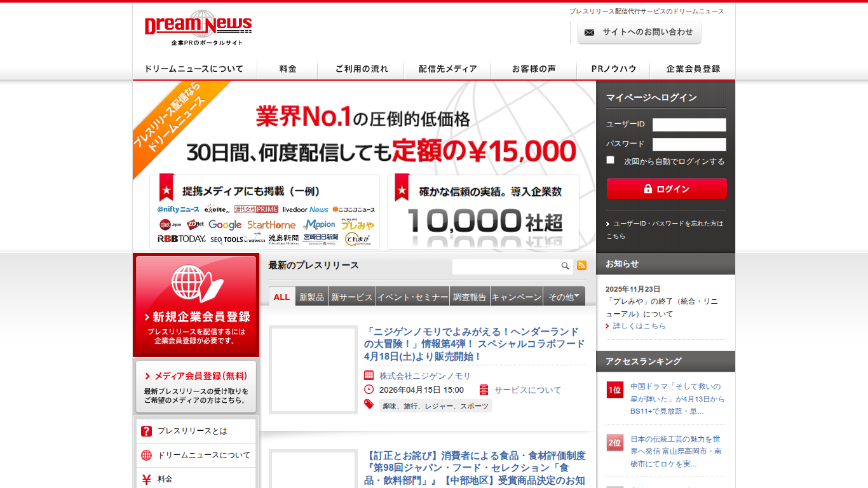The width and height of the screenshot is (868, 488).
Task: Click 新規企業会員登録 red banner
Action: coord(196,305)
